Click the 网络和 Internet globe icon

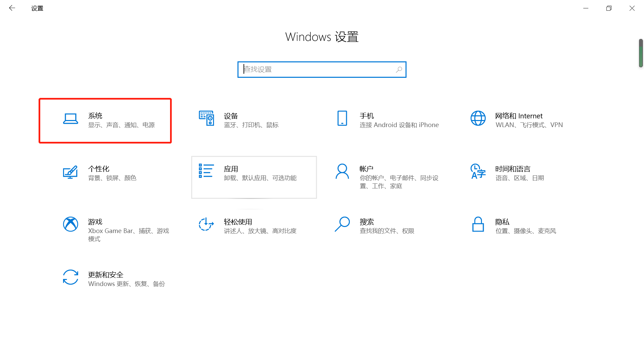tap(478, 118)
